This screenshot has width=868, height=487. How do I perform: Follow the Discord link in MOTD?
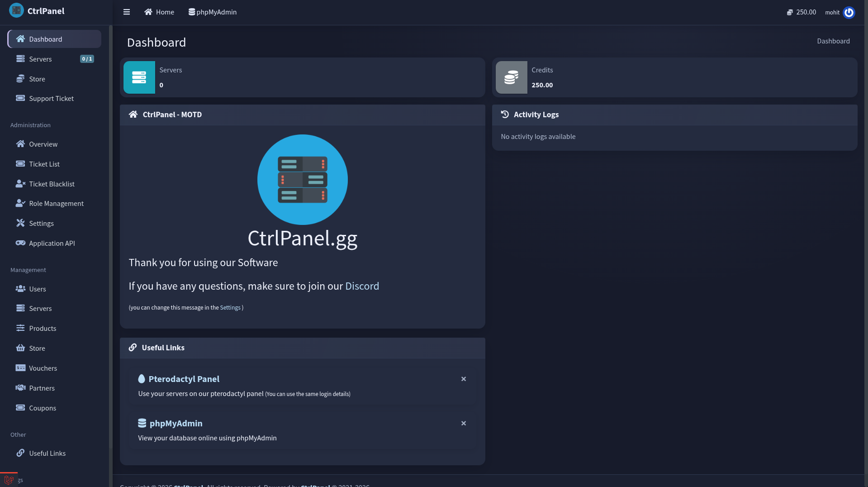tap(362, 286)
